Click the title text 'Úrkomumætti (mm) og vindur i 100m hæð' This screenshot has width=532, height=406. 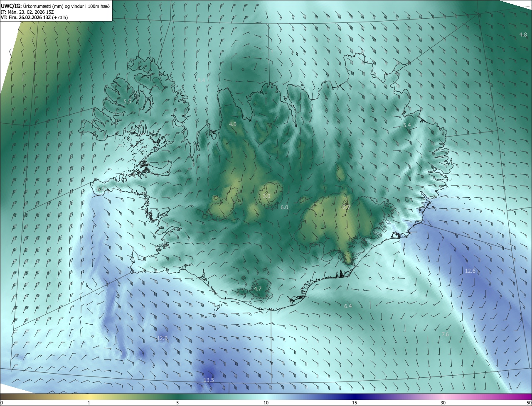(x=67, y=6)
